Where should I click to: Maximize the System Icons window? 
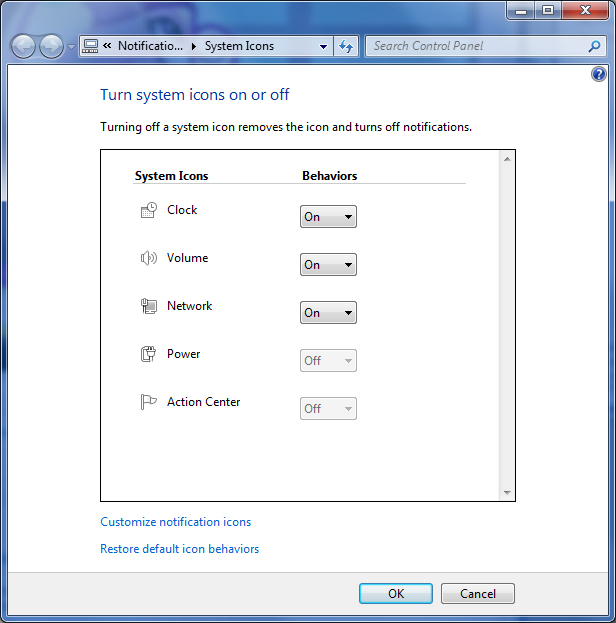click(548, 10)
